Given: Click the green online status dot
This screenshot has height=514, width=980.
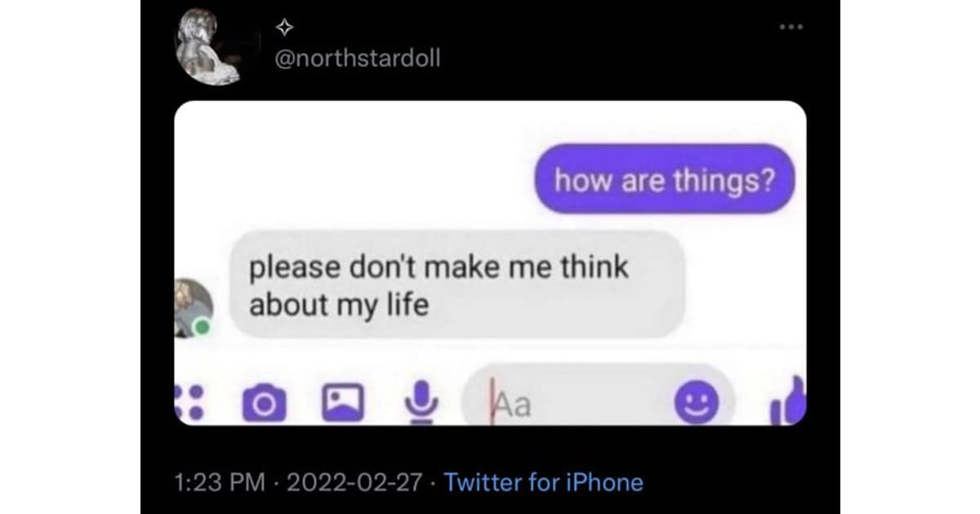Looking at the screenshot, I should tap(201, 327).
